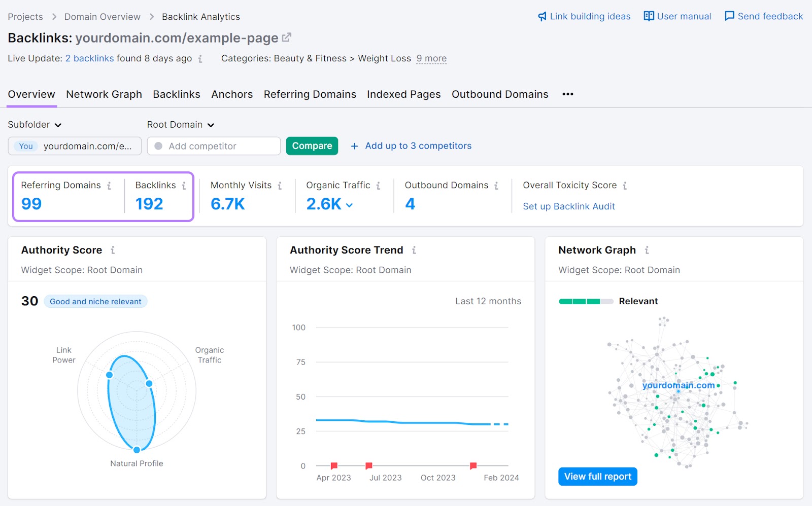This screenshot has width=812, height=506.
Task: Click breadcrumb chevron after Projects
Action: pyautogui.click(x=54, y=17)
